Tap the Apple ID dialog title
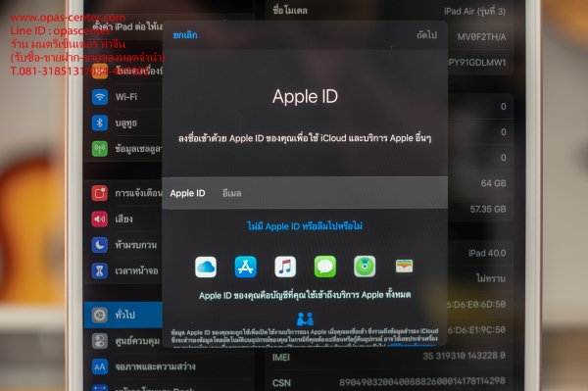The height and width of the screenshot is (391, 588). (x=305, y=96)
